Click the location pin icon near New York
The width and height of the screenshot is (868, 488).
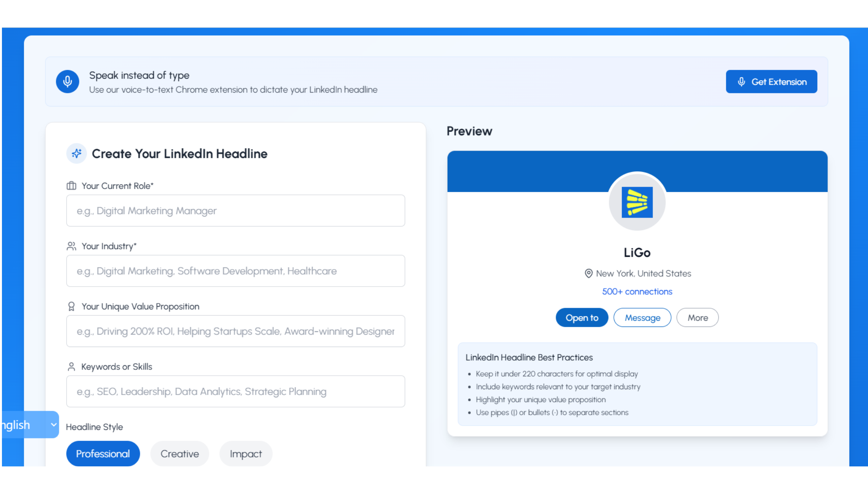pos(588,273)
